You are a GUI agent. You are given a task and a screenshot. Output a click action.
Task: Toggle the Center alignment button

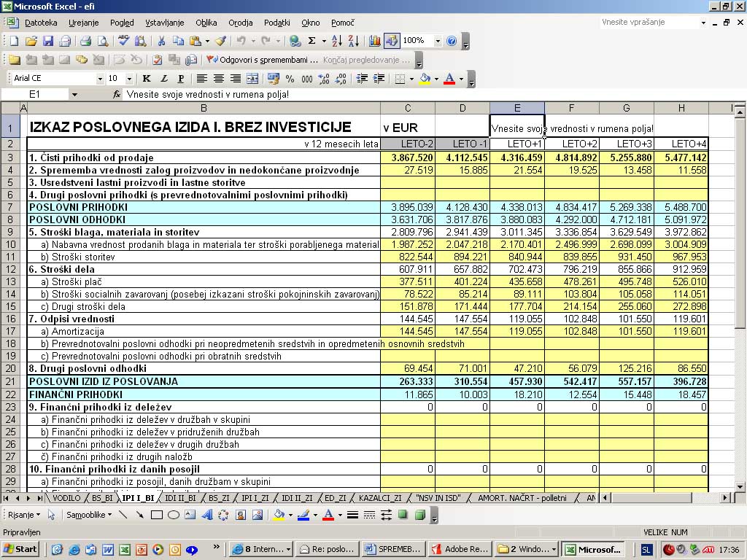(x=218, y=79)
